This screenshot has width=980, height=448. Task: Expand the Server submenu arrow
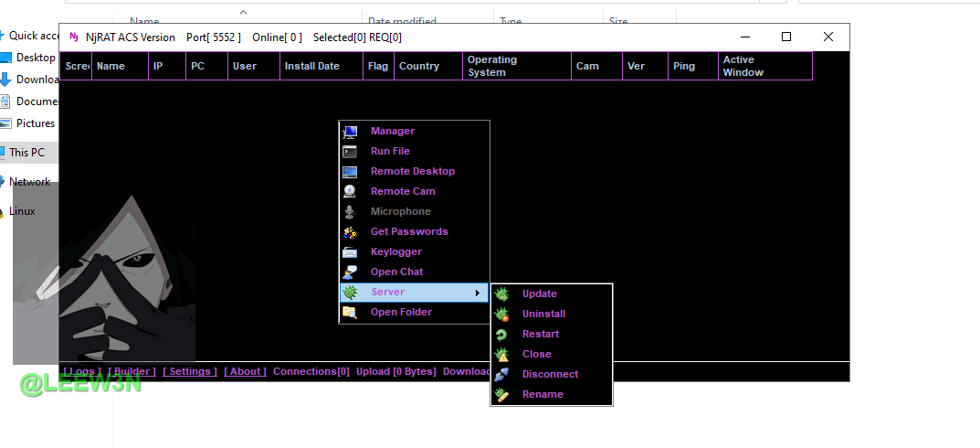(x=477, y=293)
